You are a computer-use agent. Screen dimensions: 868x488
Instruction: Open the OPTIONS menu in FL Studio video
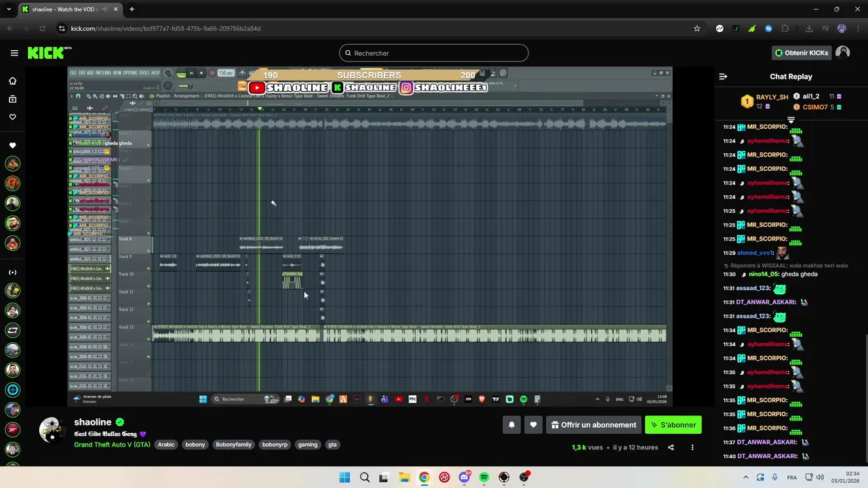click(x=130, y=73)
